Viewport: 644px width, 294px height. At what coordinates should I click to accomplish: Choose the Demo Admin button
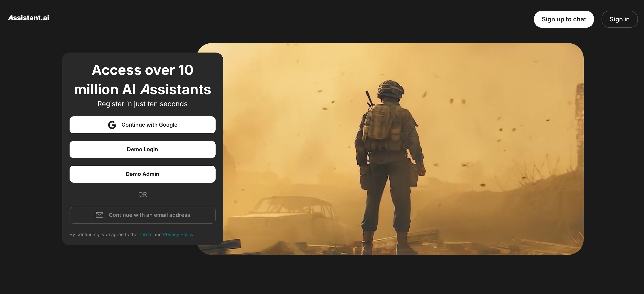pyautogui.click(x=143, y=174)
